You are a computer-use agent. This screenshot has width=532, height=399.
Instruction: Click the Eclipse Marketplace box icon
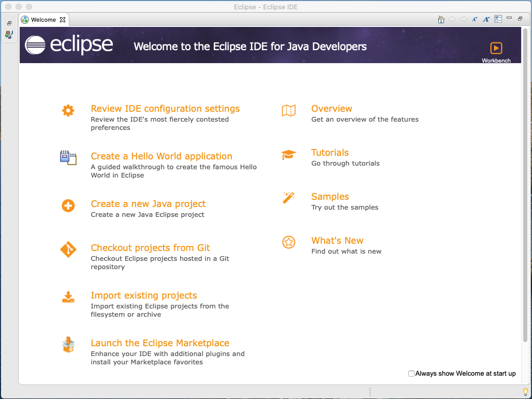(x=68, y=345)
